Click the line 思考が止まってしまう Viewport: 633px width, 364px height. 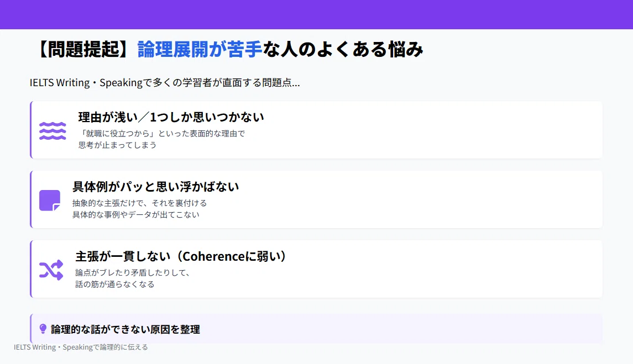pyautogui.click(x=117, y=145)
